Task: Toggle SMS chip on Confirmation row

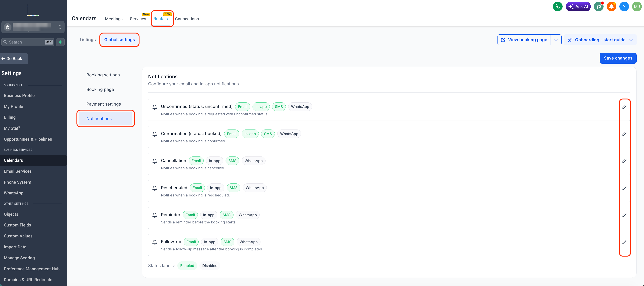Action: pyautogui.click(x=268, y=134)
